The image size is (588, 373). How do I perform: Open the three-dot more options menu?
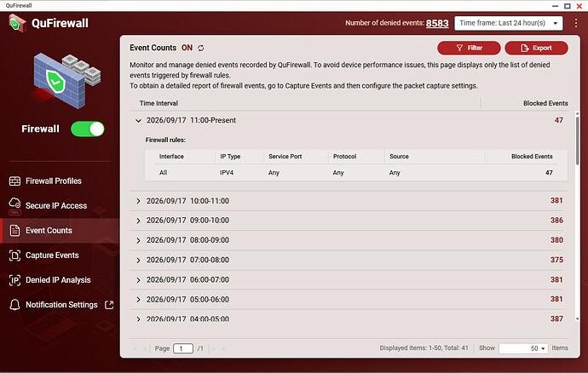point(576,23)
